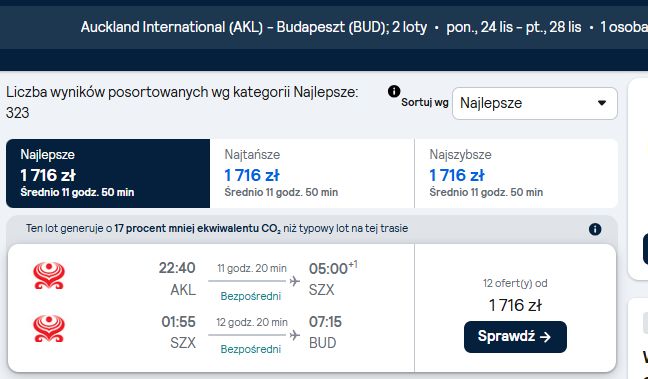The width and height of the screenshot is (648, 379).
Task: Click the plane icon on the SZX–BUD leg
Action: point(295,335)
